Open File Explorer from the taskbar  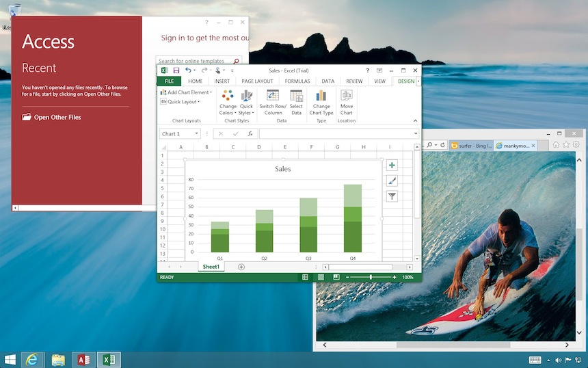coord(58,360)
